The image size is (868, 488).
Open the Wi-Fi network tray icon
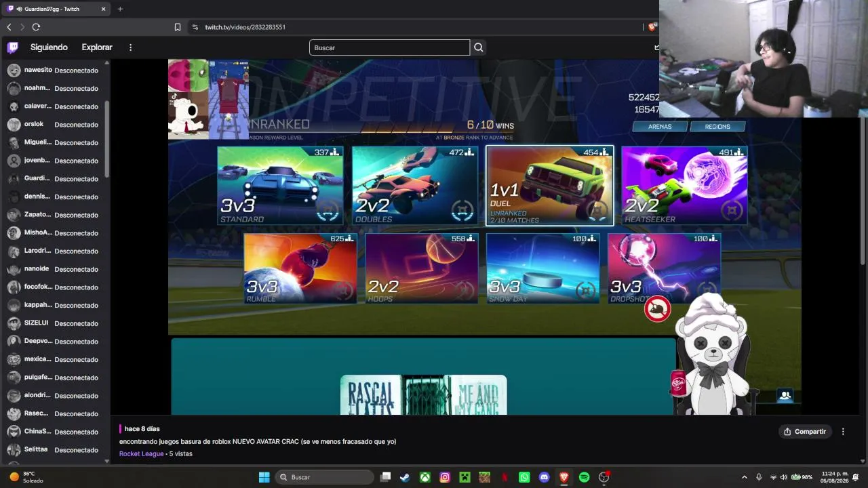(x=774, y=477)
